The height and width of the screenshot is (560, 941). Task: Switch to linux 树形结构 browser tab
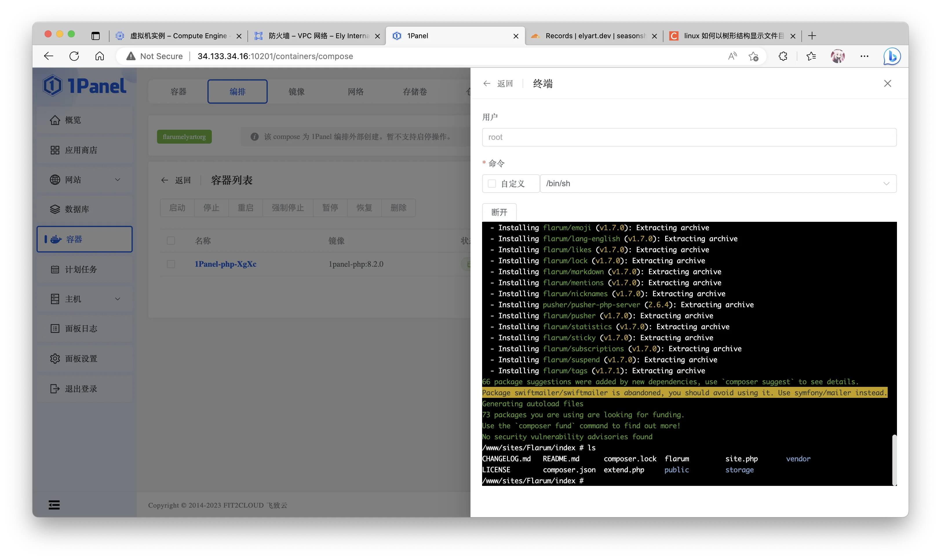tap(732, 36)
